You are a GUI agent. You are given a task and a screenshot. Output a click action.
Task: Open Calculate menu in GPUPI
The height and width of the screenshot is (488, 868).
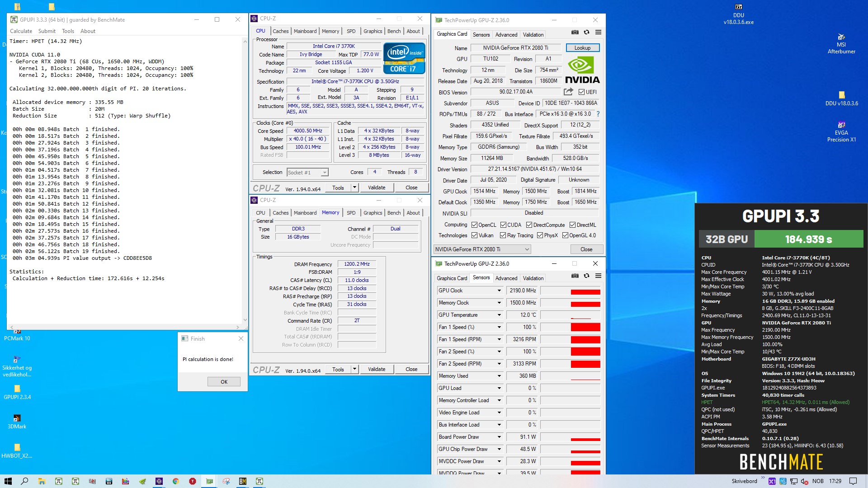tap(21, 31)
